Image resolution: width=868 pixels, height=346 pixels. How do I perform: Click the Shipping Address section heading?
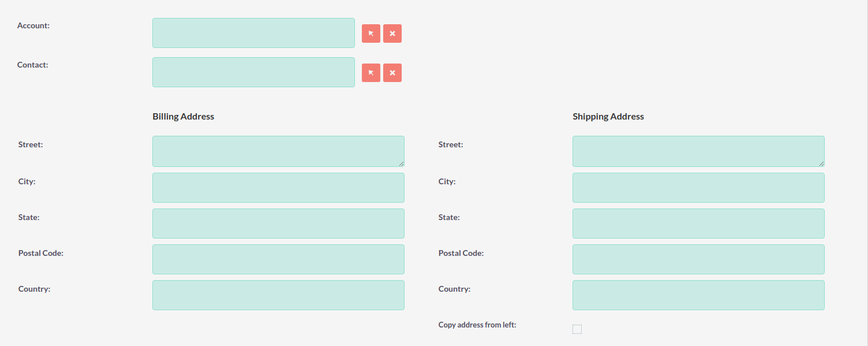[x=608, y=116]
